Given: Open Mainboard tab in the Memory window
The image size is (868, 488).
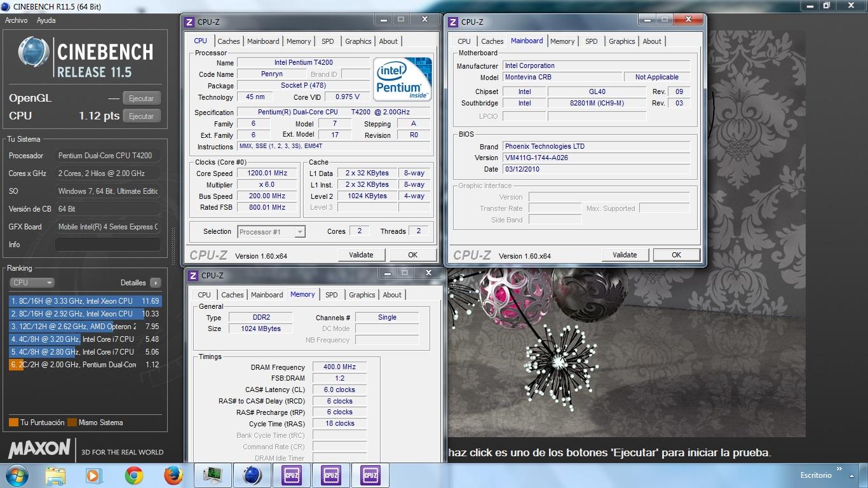Looking at the screenshot, I should point(267,295).
